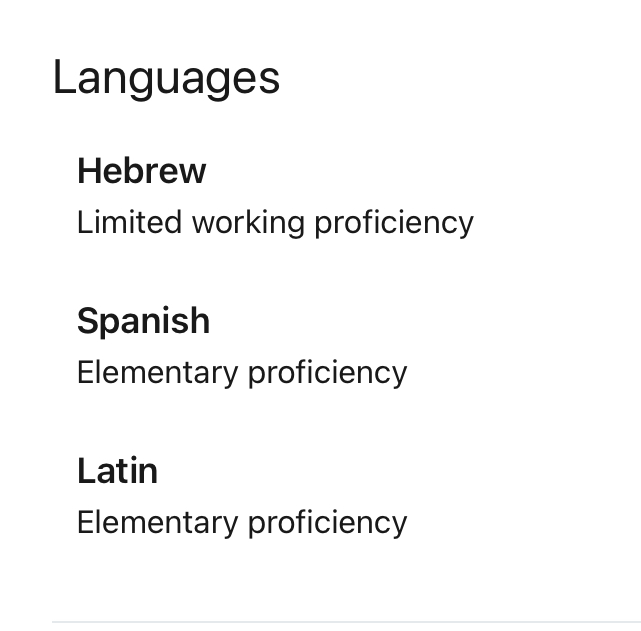Click the word 'Limited' under Hebrew
This screenshot has width=641, height=631.
[130, 222]
